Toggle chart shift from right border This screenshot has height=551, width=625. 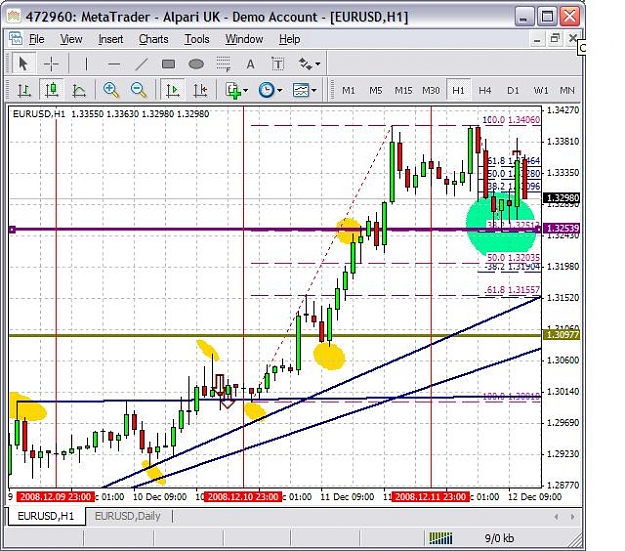pos(200,90)
